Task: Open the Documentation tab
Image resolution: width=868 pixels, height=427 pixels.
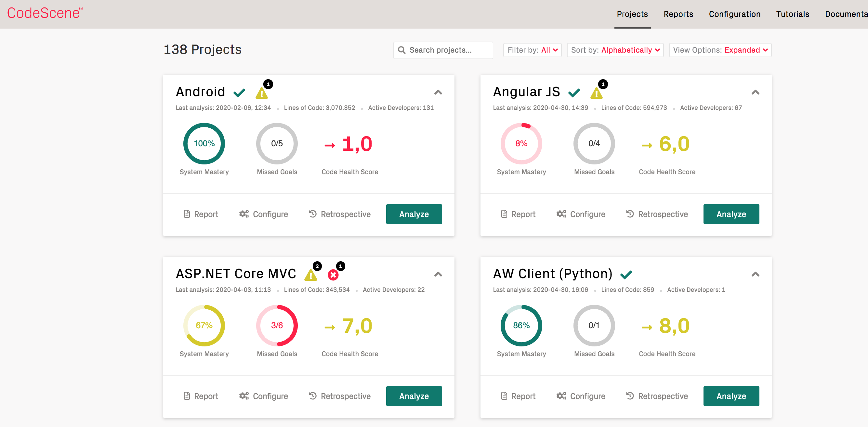Action: [846, 14]
